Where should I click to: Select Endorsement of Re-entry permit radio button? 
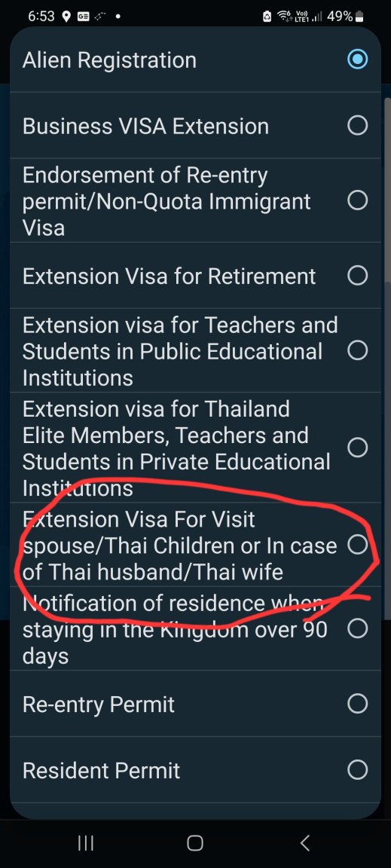pyautogui.click(x=357, y=200)
